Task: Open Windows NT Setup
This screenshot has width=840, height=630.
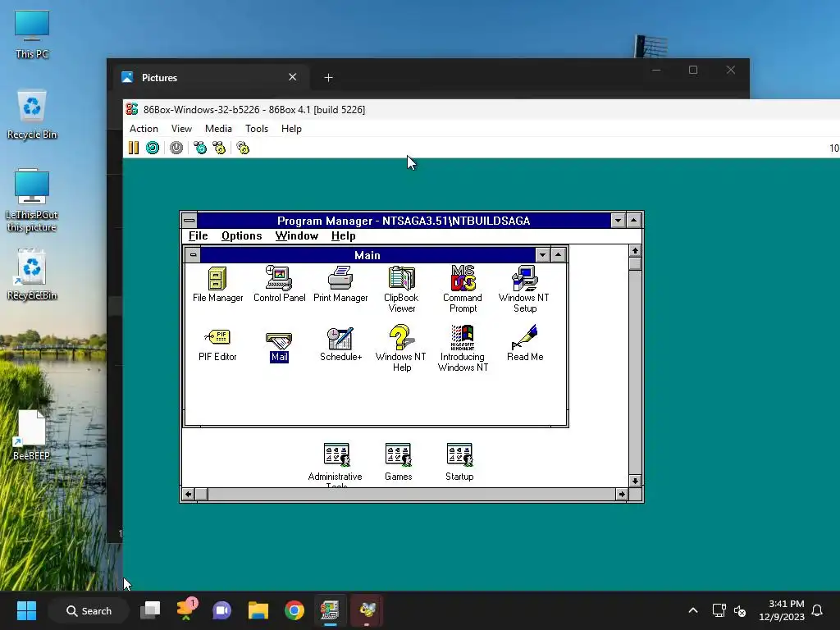Action: (524, 290)
